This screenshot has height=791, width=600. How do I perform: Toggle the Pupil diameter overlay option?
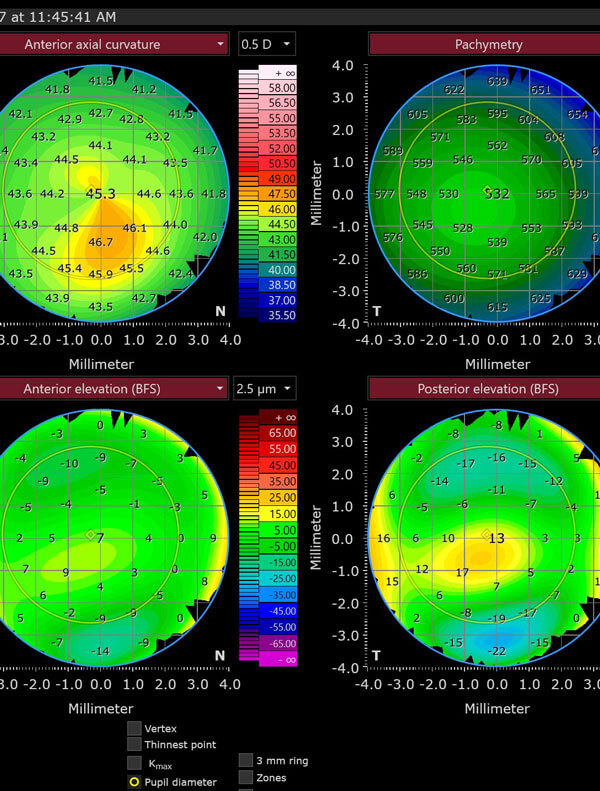coord(134,781)
